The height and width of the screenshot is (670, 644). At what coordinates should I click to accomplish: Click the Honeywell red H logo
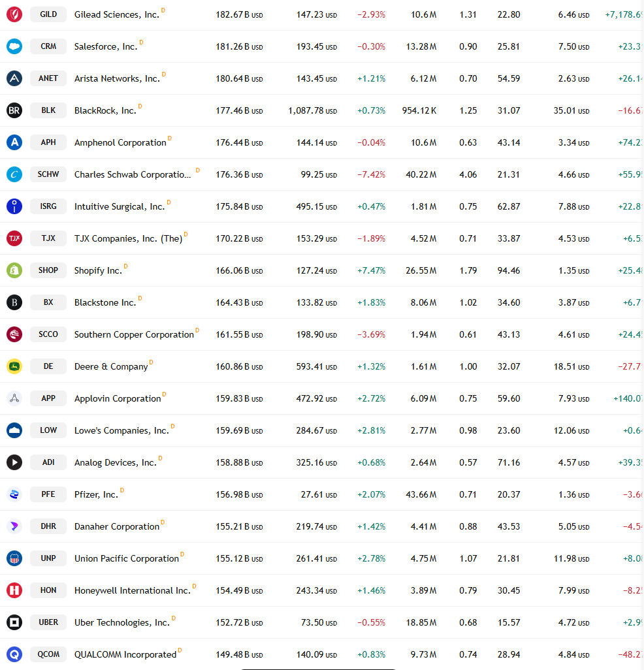pyautogui.click(x=14, y=590)
